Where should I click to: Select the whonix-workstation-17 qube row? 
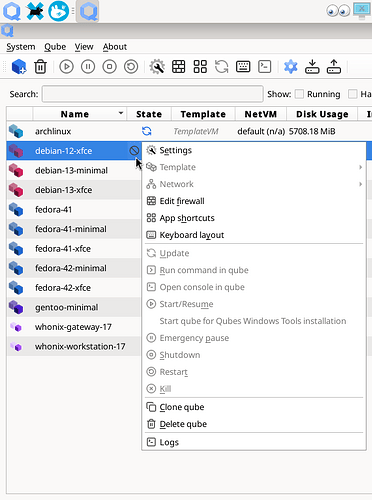coord(74,346)
